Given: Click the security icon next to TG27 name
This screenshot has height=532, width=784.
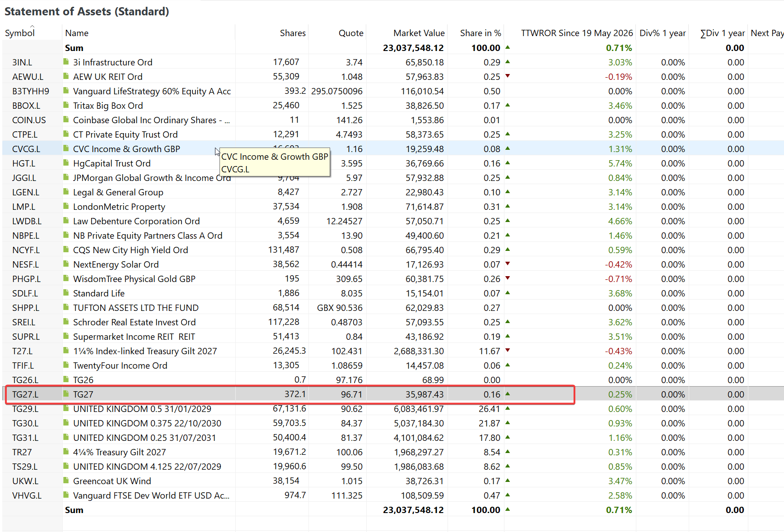Looking at the screenshot, I should coord(66,394).
